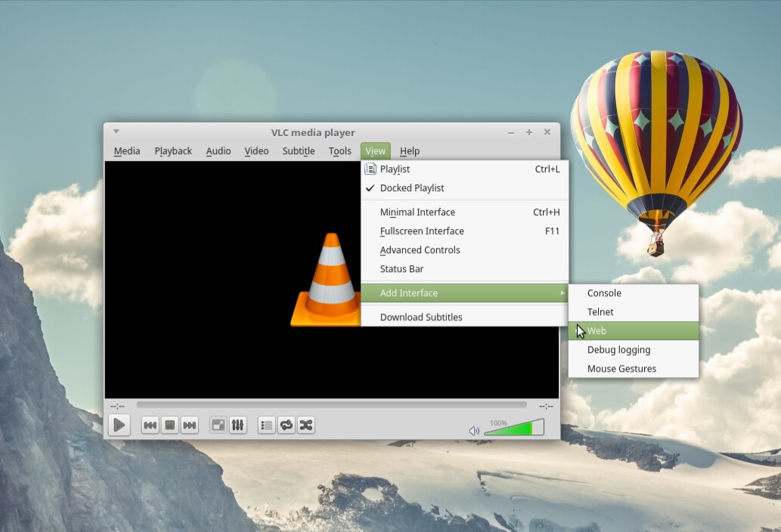Enable Debug logging interface

(633, 350)
